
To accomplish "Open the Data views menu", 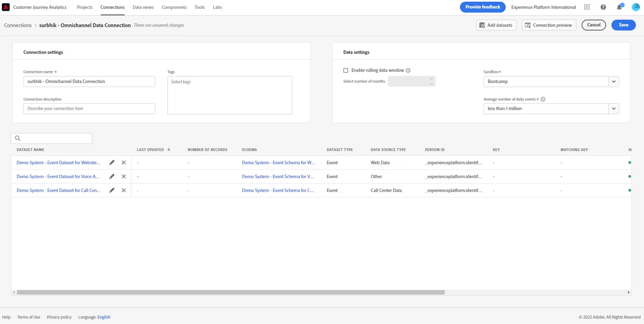I will [143, 7].
